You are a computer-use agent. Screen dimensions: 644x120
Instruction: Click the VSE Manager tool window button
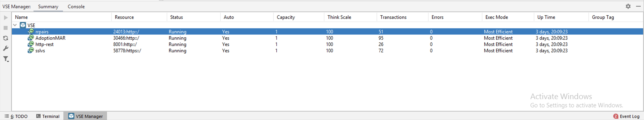click(x=85, y=116)
